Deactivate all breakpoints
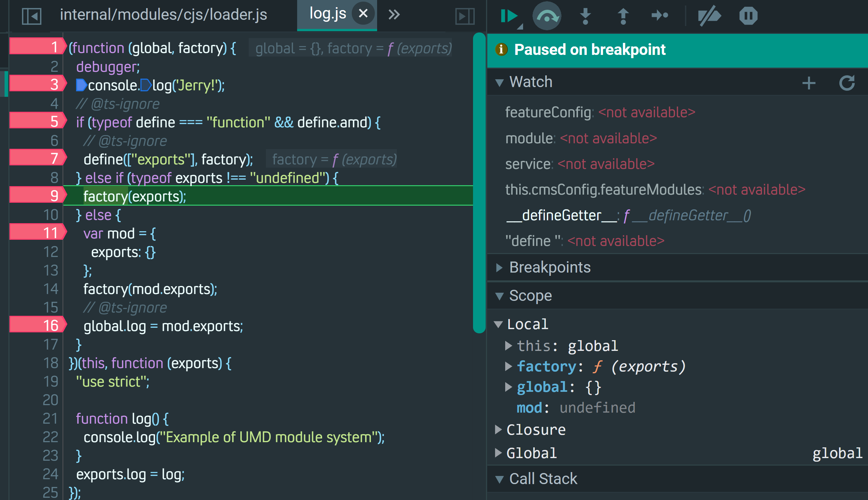 (709, 16)
